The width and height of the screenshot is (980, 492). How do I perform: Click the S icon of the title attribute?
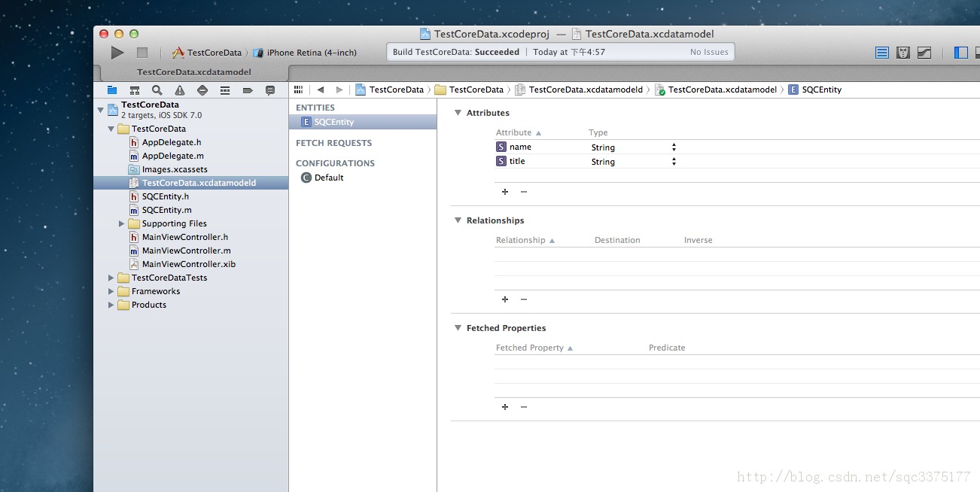[x=501, y=161]
